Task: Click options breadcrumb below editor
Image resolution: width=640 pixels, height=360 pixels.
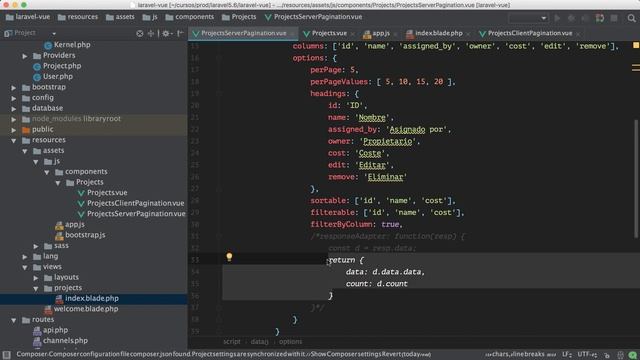Action: point(291,342)
